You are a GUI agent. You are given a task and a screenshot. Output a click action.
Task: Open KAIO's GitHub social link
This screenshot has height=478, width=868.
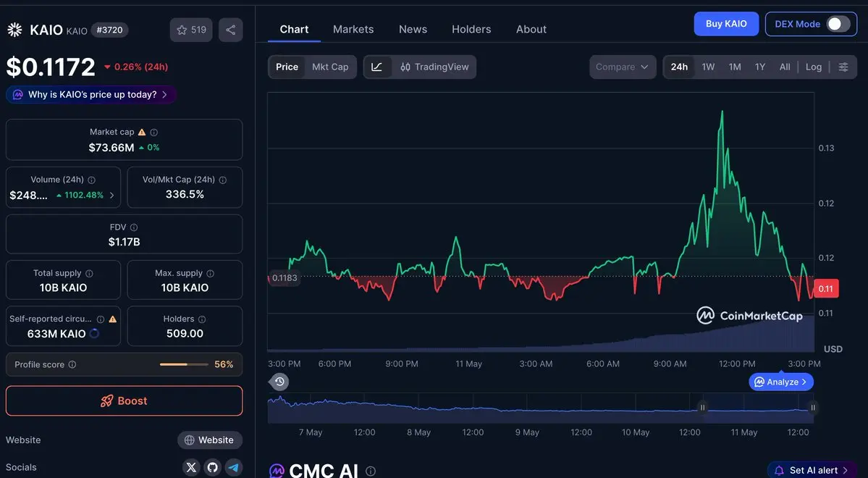point(213,467)
